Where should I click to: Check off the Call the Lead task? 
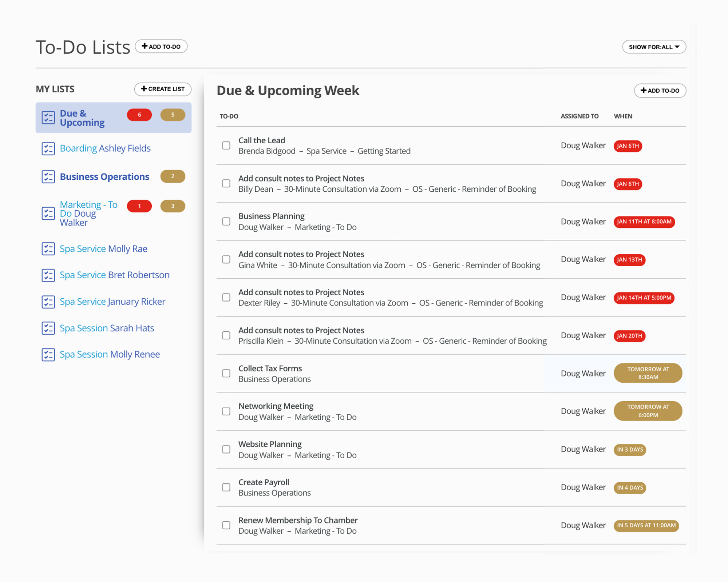tap(226, 145)
